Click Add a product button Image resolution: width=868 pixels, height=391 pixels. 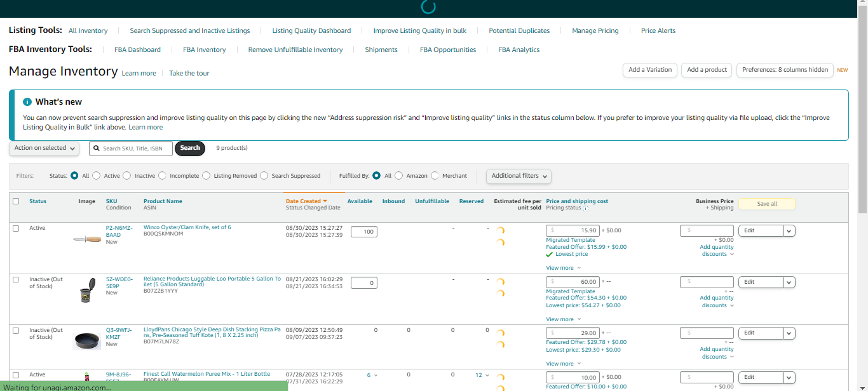(707, 70)
